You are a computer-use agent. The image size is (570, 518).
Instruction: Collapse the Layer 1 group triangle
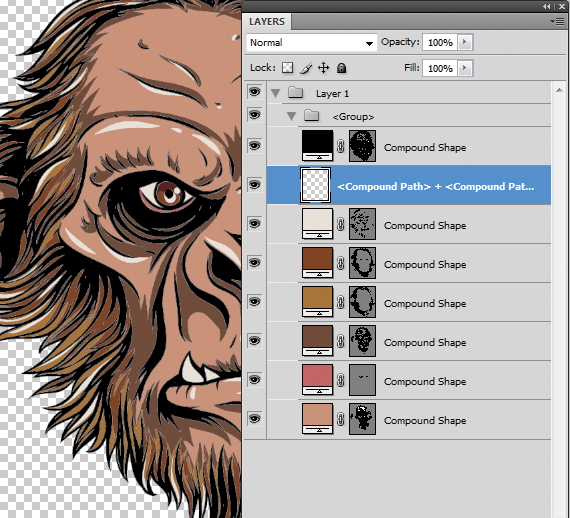(276, 93)
